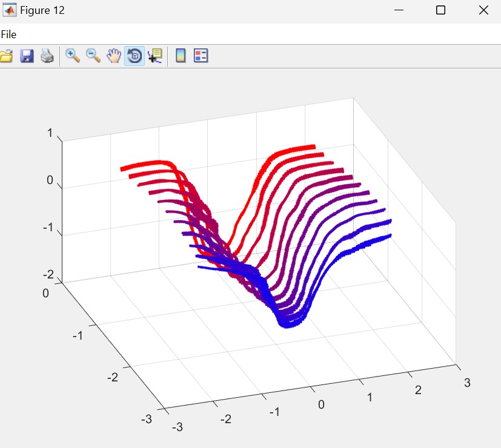Click the Figure 12 window title

pos(42,10)
